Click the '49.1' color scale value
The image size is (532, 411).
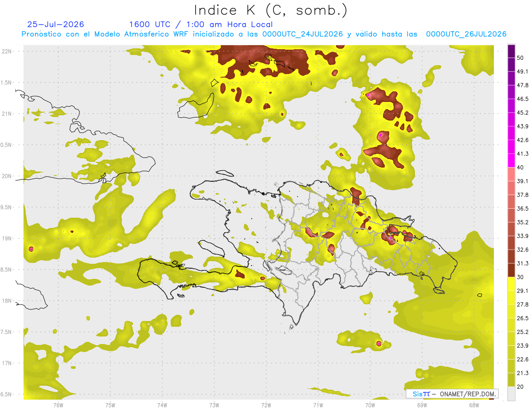523,71
